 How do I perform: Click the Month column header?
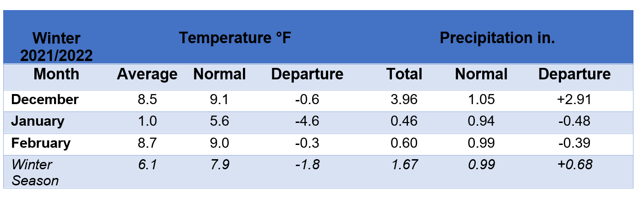56,74
